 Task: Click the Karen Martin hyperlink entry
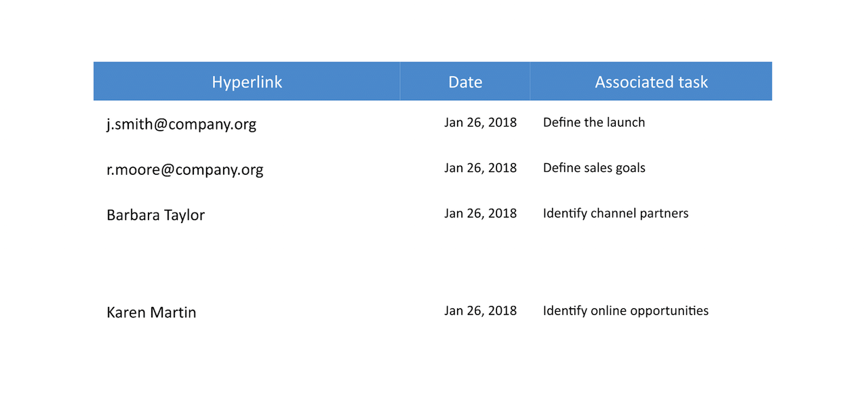[x=151, y=312]
